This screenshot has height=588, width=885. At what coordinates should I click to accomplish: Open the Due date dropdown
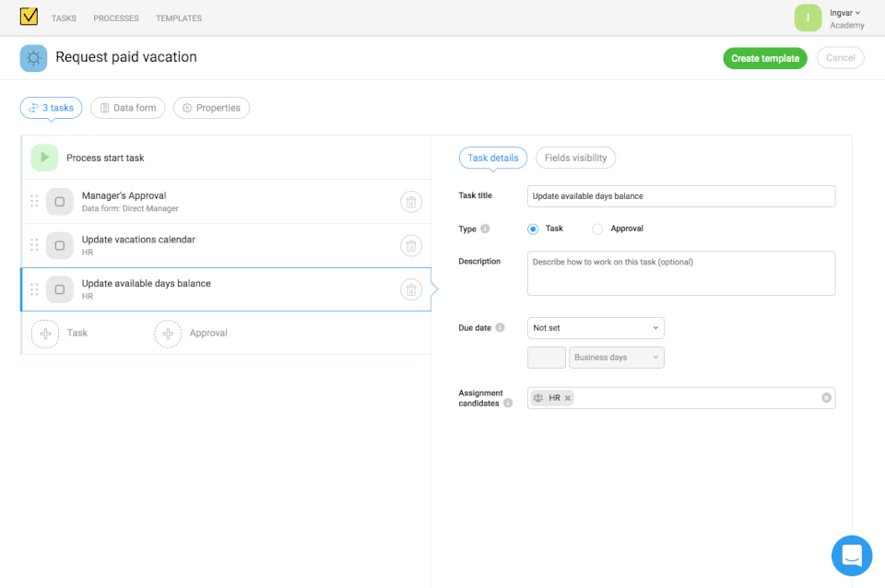click(x=596, y=327)
